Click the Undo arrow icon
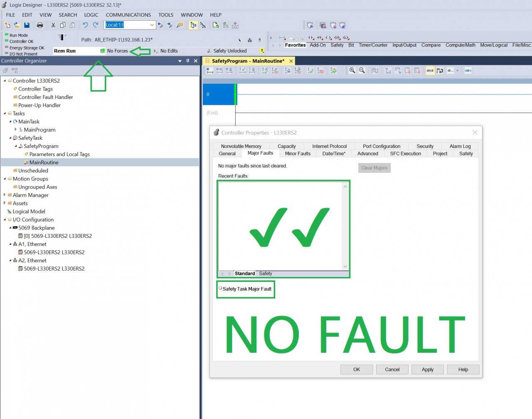The width and height of the screenshot is (532, 419). click(86, 25)
